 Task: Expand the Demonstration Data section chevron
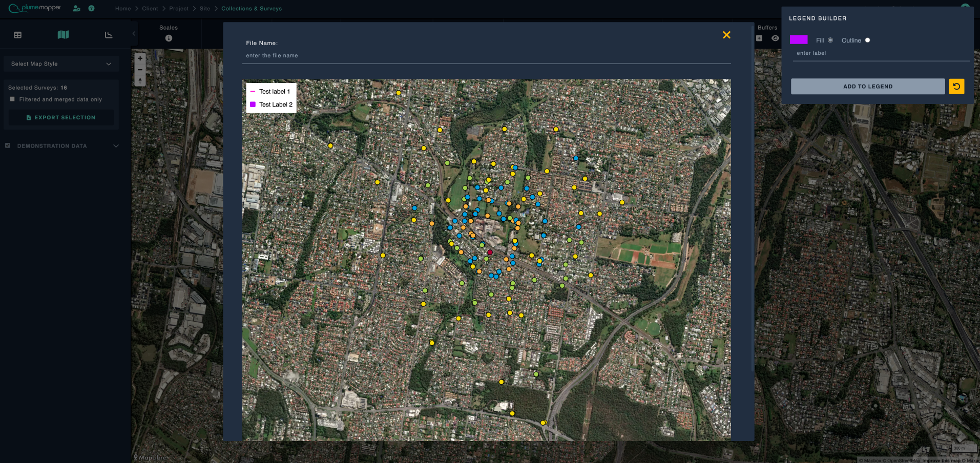coord(116,146)
